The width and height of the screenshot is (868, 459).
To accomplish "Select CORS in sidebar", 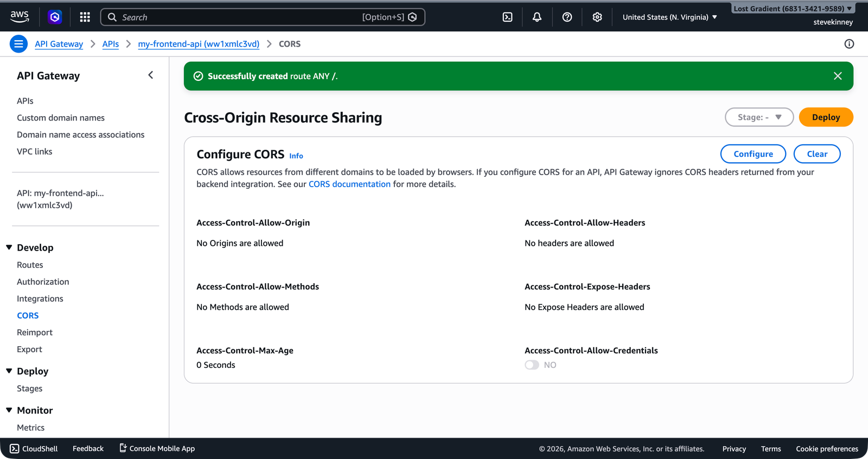I will point(28,315).
